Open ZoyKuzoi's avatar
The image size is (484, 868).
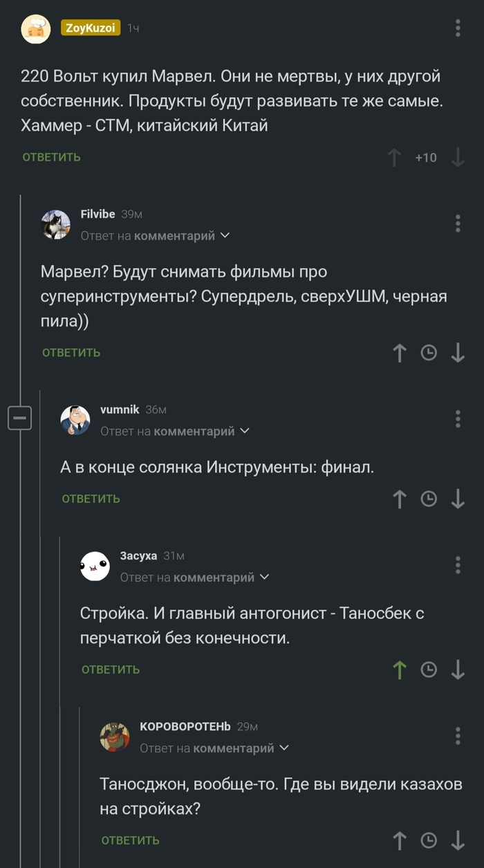36,29
